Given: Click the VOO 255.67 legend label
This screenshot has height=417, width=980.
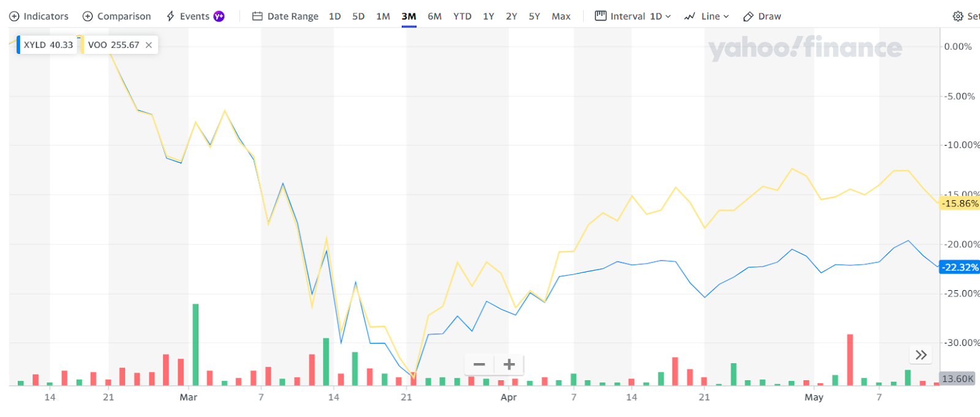Looking at the screenshot, I should coord(113,45).
